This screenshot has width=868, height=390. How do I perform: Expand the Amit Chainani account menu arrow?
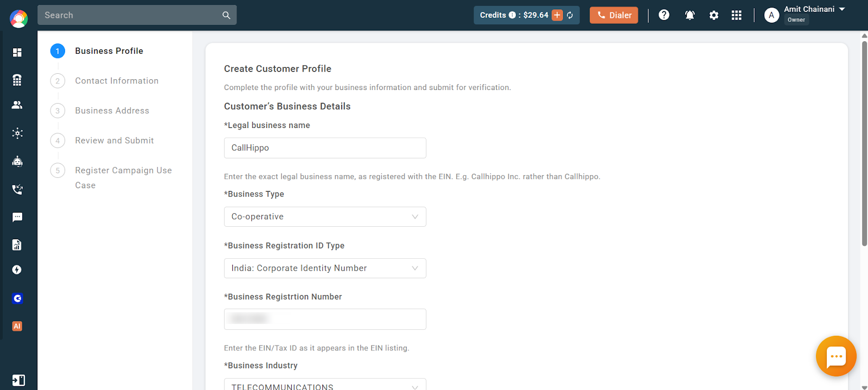click(842, 9)
